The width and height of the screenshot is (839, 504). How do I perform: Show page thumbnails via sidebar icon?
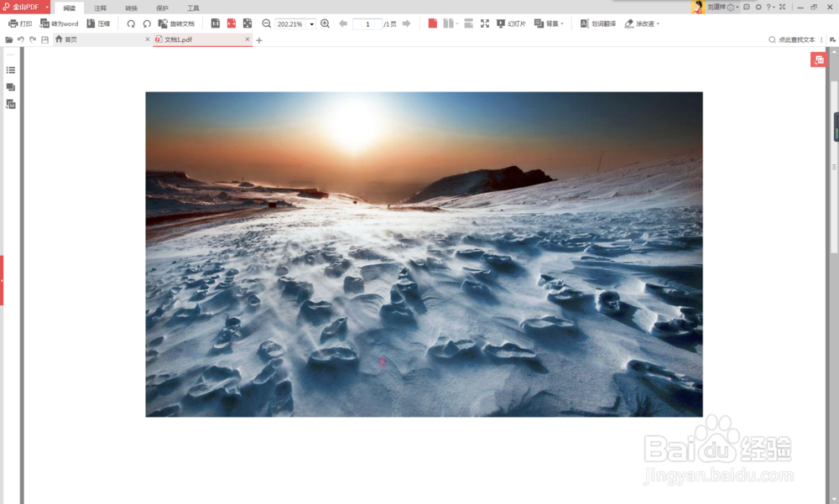pyautogui.click(x=11, y=86)
